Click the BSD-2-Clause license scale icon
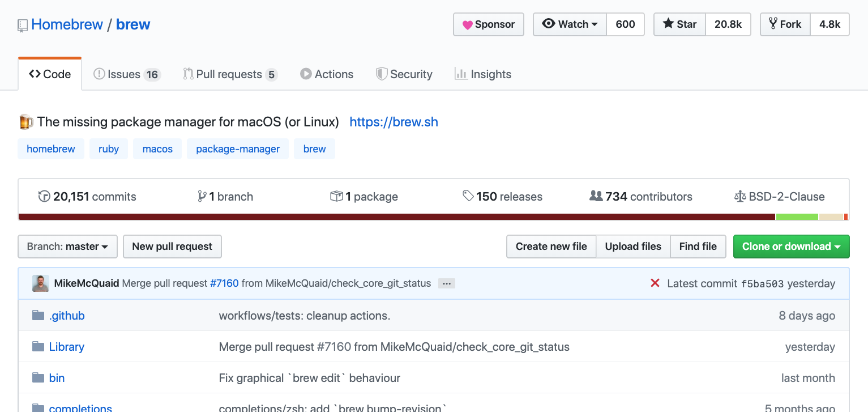 pyautogui.click(x=741, y=196)
